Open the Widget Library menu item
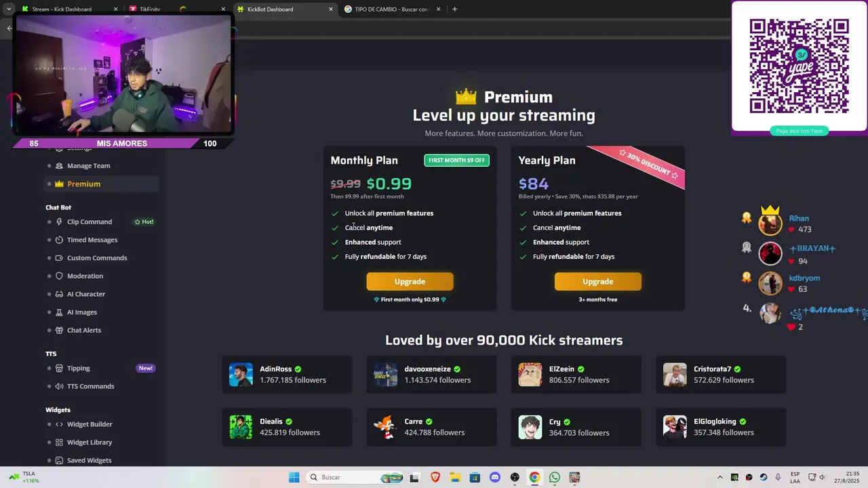 pos(102,442)
